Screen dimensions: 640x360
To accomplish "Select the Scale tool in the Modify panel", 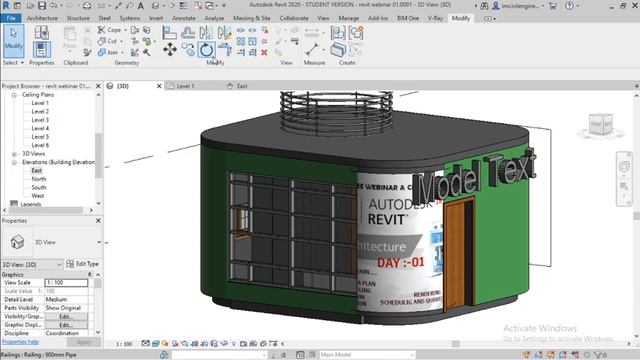I will 253,41.
